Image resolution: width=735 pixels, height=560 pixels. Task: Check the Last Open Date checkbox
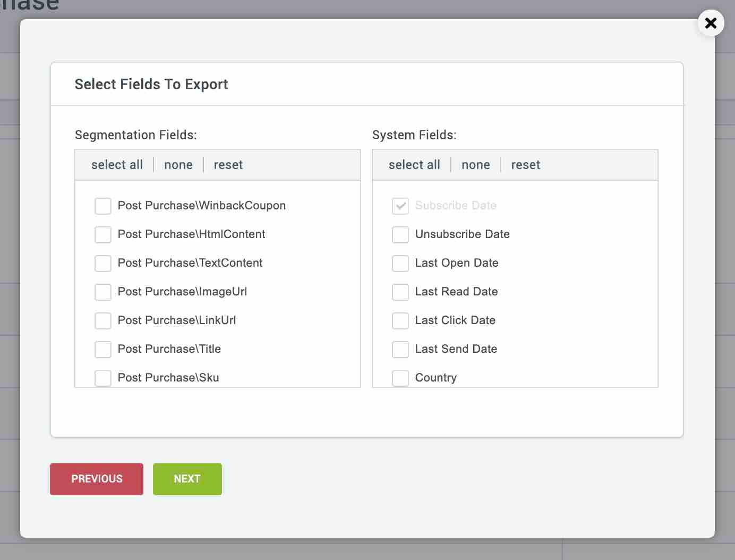click(400, 264)
